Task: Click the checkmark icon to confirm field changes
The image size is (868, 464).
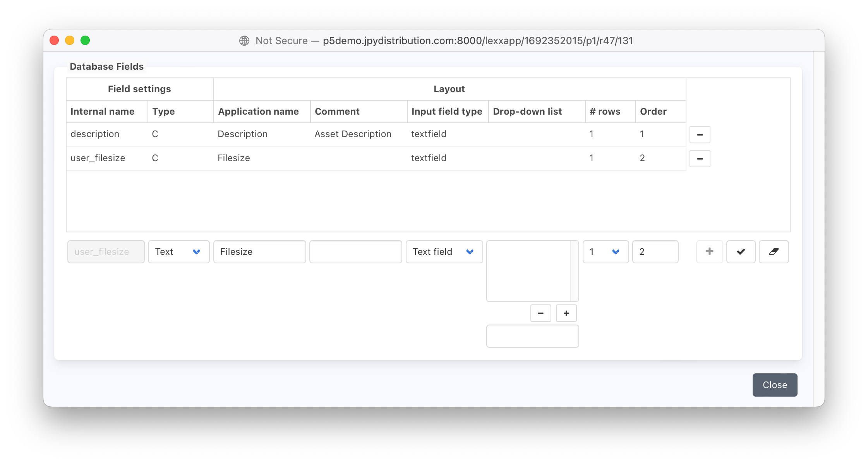Action: (741, 251)
